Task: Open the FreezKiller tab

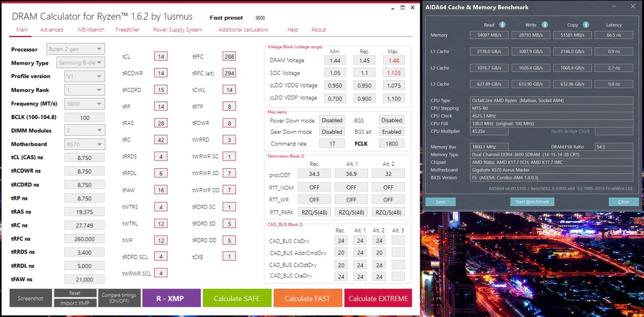Action: 127,30
